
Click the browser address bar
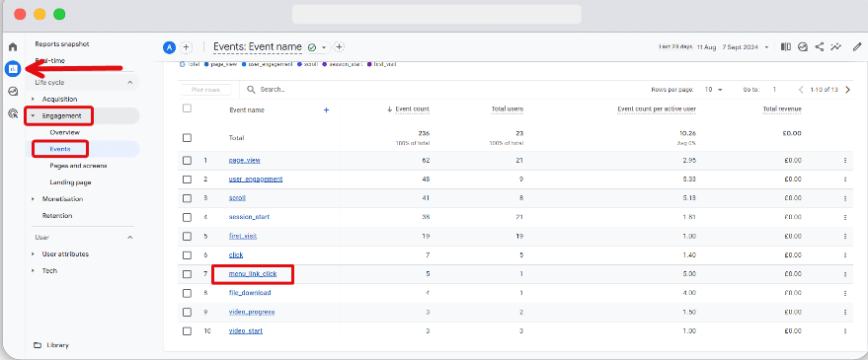[x=436, y=15]
